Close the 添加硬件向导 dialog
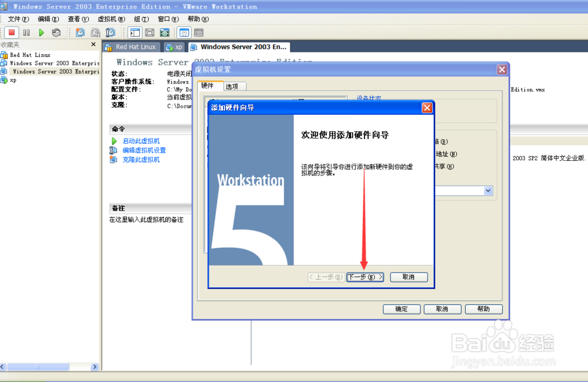Image resolution: width=588 pixels, height=382 pixels. [427, 108]
